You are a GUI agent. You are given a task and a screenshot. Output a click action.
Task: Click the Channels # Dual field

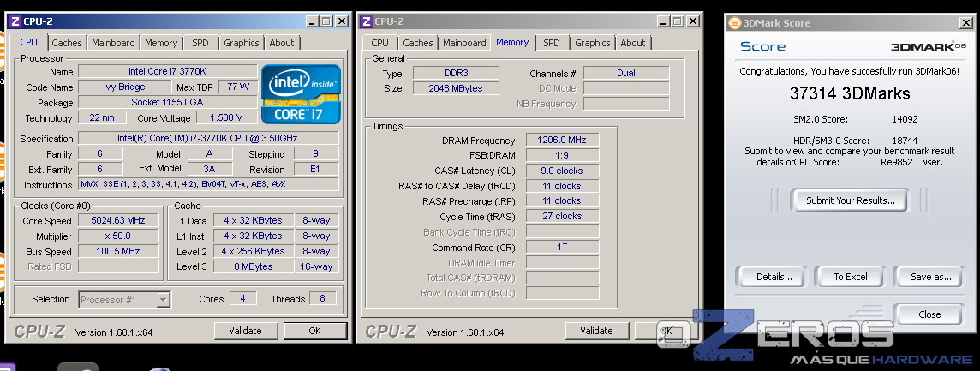point(626,73)
